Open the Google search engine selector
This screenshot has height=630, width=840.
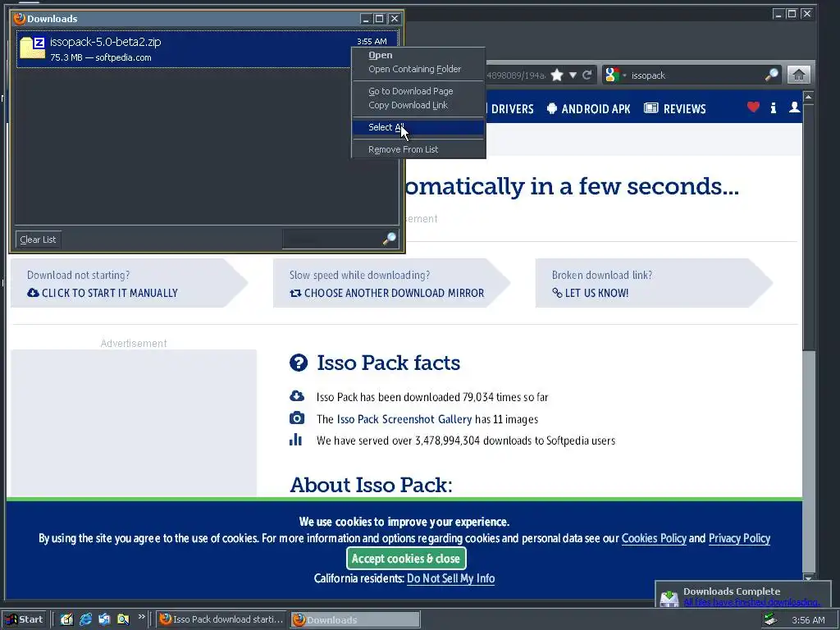[615, 75]
